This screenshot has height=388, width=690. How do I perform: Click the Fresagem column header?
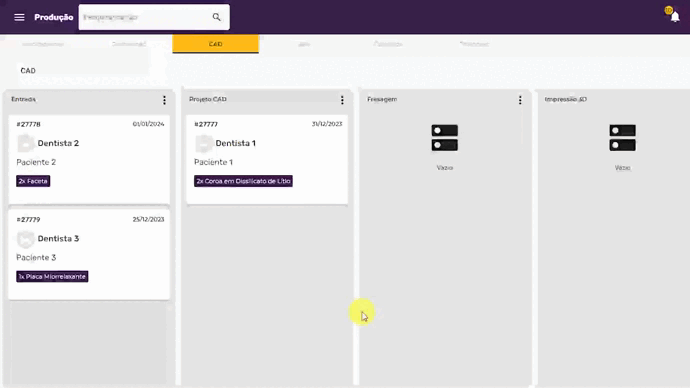pos(382,99)
